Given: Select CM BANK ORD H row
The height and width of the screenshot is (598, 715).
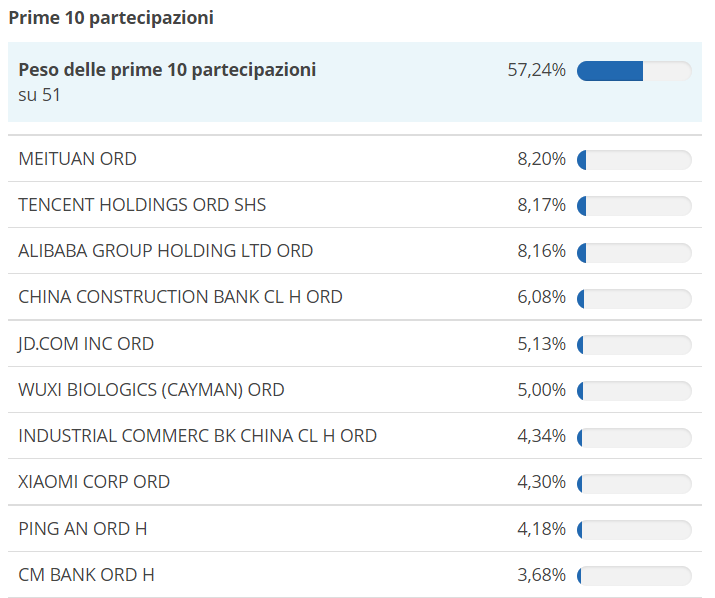Looking at the screenshot, I should pos(355,575).
